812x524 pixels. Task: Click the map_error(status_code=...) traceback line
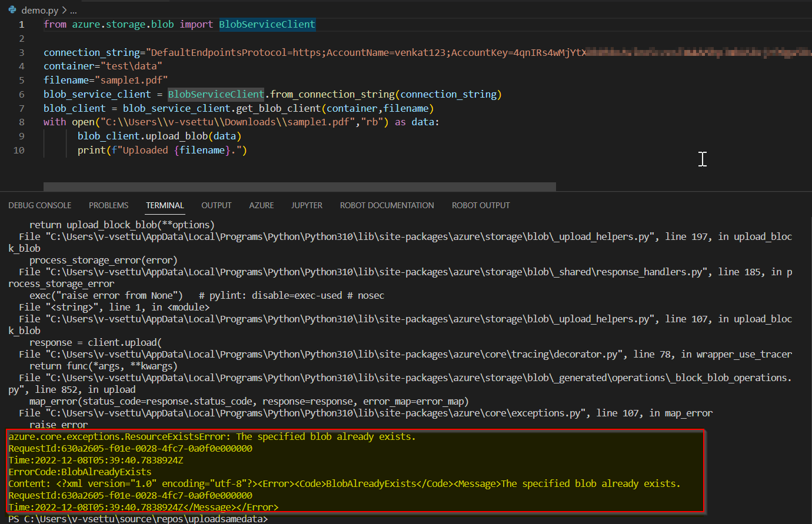click(x=249, y=401)
